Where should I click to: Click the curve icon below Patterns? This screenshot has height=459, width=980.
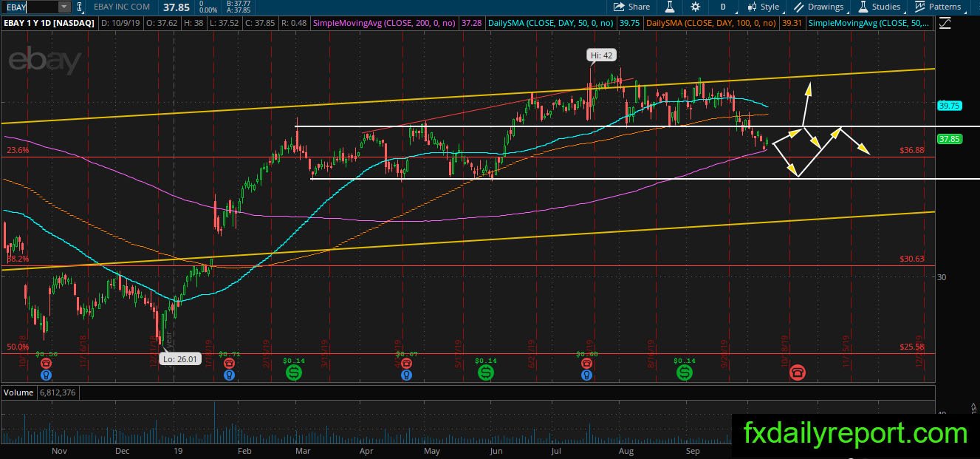pos(945,24)
